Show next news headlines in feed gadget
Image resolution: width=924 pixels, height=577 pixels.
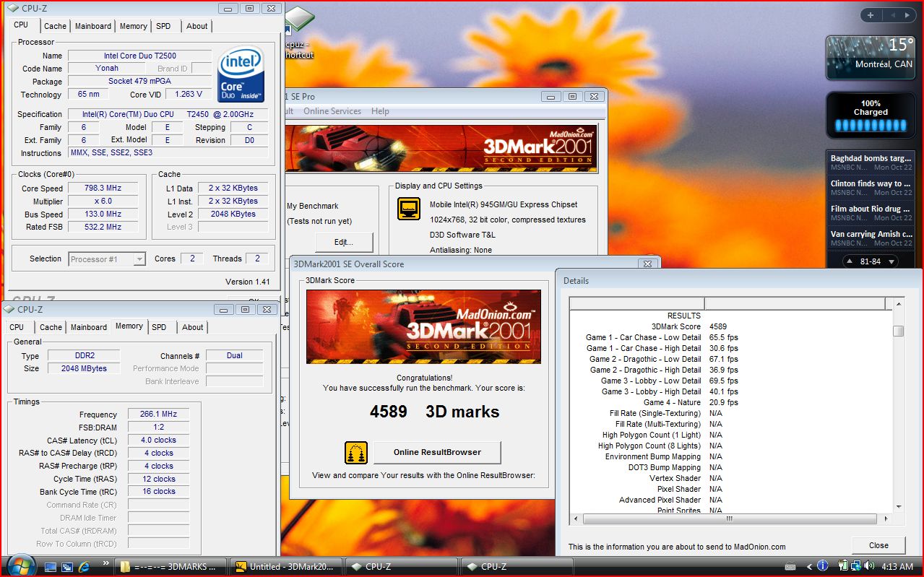coord(891,261)
